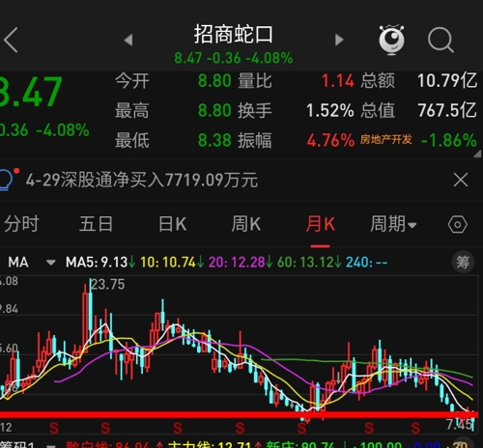Switch to the previous stock arrow
The image size is (483, 448).
point(128,40)
